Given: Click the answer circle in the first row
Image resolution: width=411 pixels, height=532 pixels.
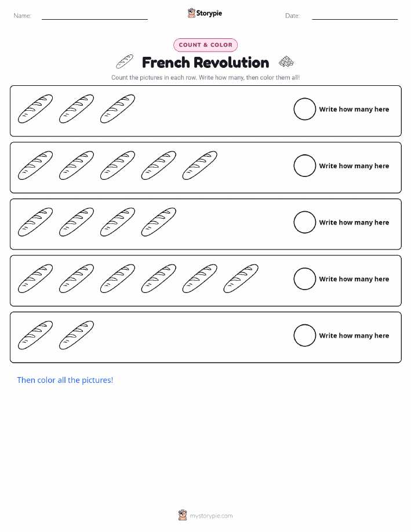Looking at the screenshot, I should [x=304, y=109].
